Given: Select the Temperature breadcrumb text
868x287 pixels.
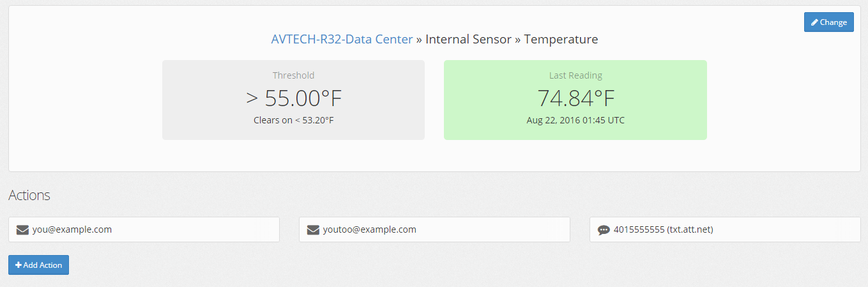Looking at the screenshot, I should (561, 39).
